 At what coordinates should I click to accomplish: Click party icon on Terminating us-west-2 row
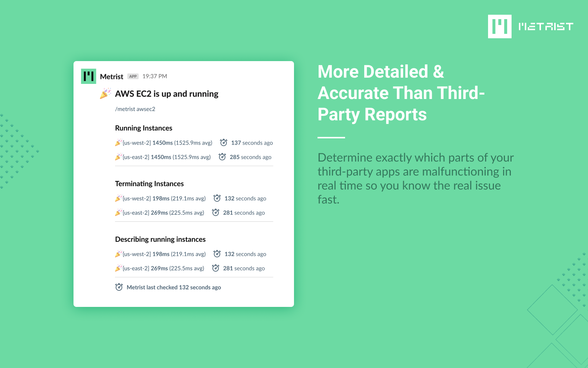(x=118, y=198)
